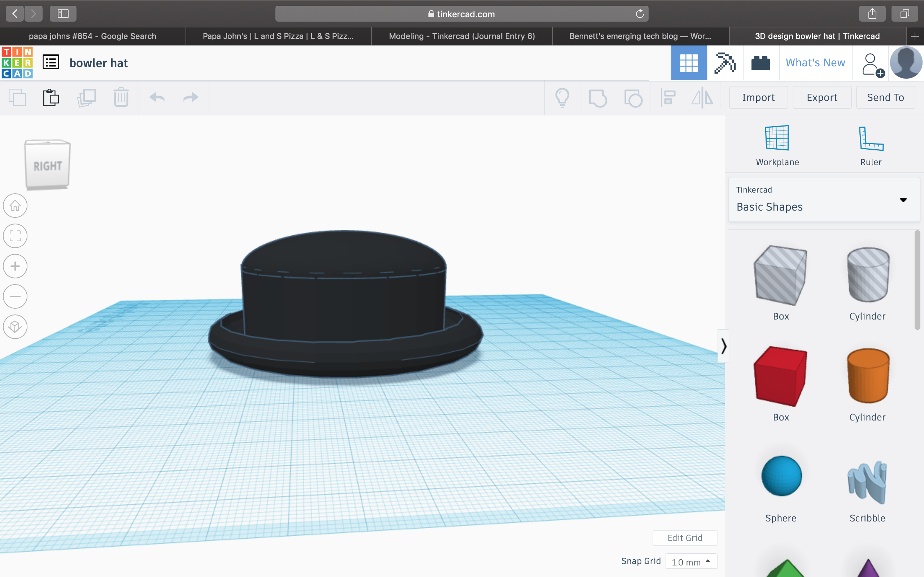Switch to Bennett's emerging tech blog tab
This screenshot has width=924, height=577.
point(640,36)
